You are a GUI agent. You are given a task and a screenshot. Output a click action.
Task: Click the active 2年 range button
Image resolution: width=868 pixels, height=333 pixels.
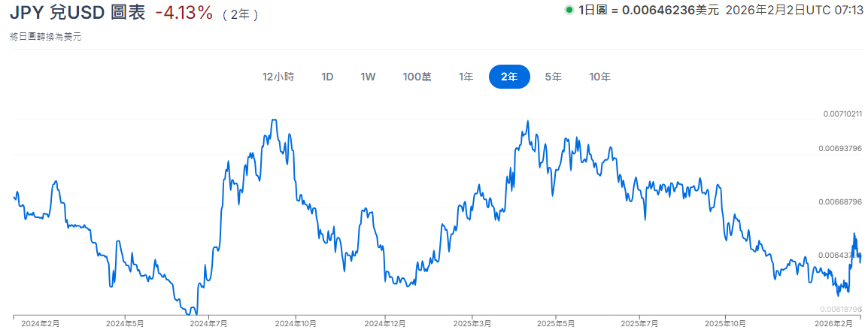click(x=509, y=77)
